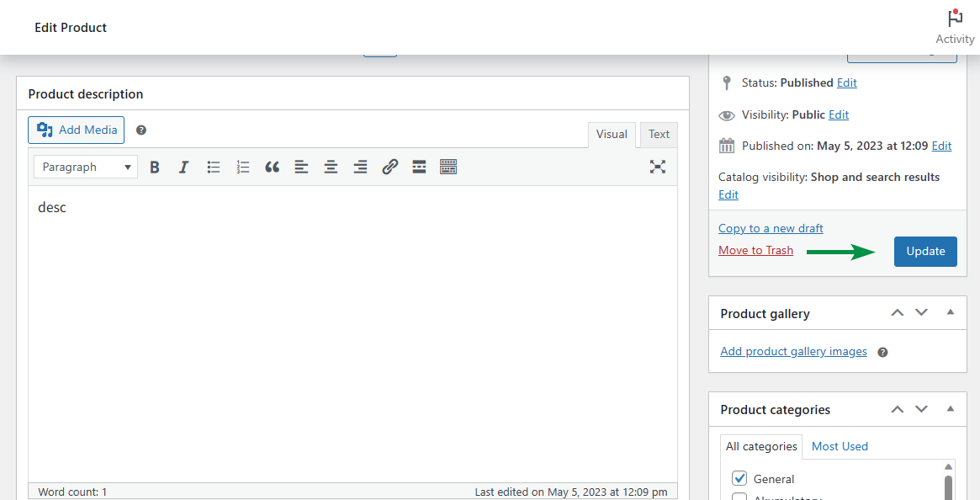980x500 pixels.
Task: Toggle bold formatting in editor toolbar
Action: point(155,167)
